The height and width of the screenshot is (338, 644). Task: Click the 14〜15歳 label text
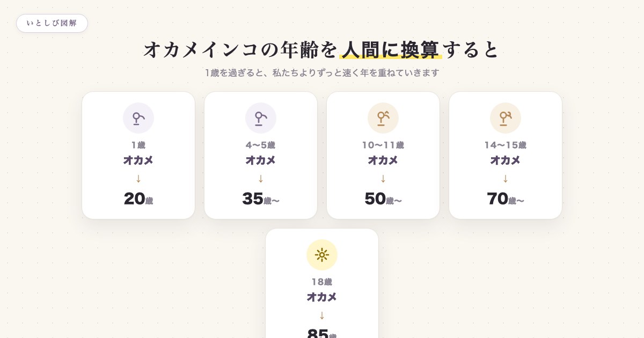pyautogui.click(x=506, y=145)
